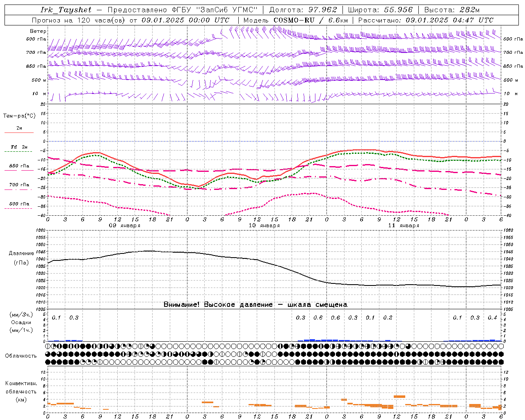Click the 'Высота: 282м' elevation text
The image size is (525, 420).
(x=452, y=10)
